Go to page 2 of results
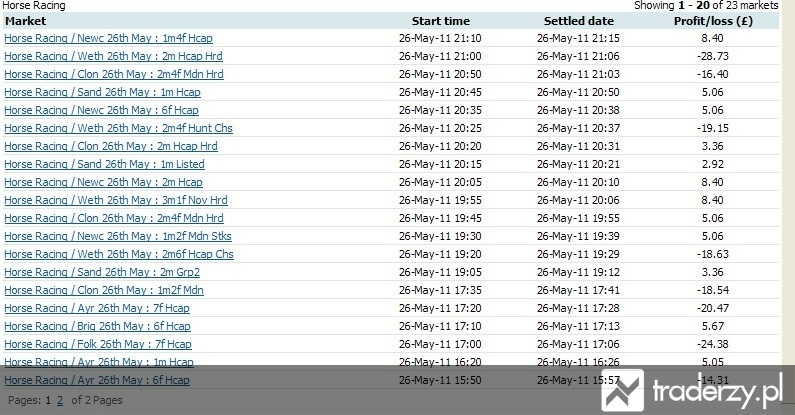Image resolution: width=795 pixels, height=415 pixels. coord(60,400)
